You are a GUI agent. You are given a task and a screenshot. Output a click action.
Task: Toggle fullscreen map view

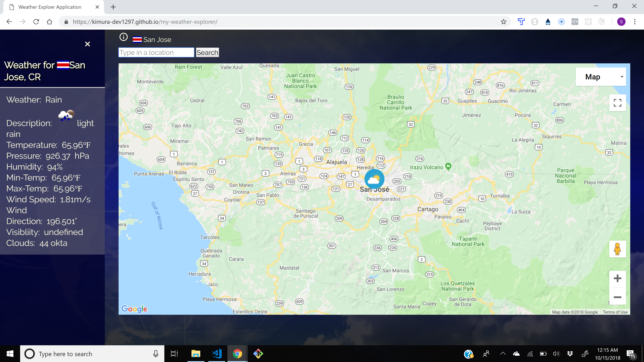coord(618,103)
